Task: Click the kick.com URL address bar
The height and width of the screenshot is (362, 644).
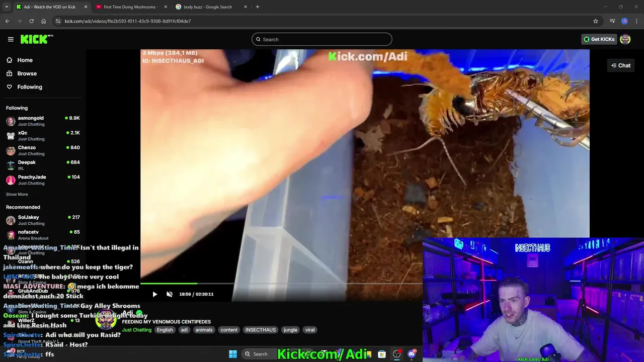Action: (322, 21)
